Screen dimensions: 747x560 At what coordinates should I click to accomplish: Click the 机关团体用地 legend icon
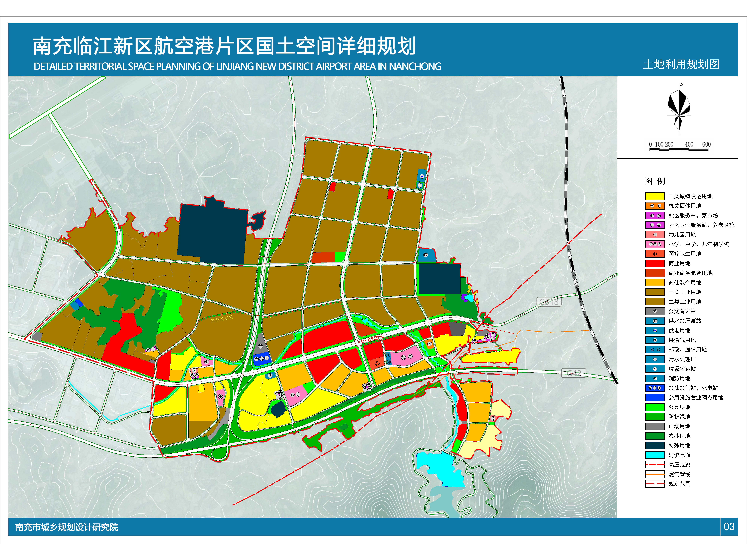pyautogui.click(x=655, y=206)
